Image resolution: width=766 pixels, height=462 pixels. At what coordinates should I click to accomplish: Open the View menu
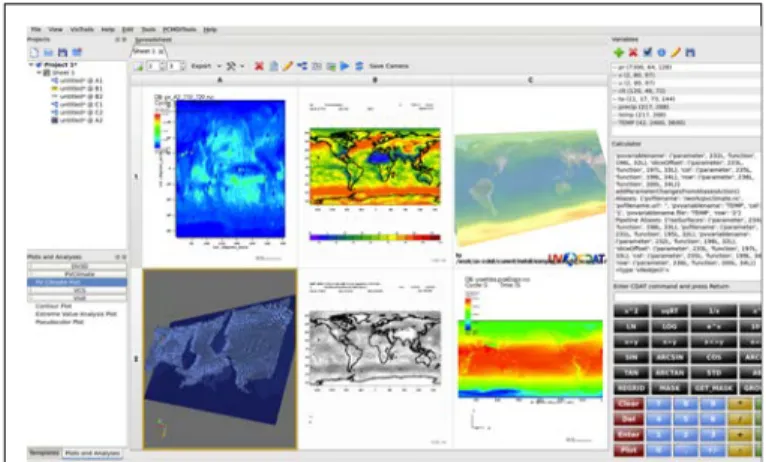coord(55,29)
